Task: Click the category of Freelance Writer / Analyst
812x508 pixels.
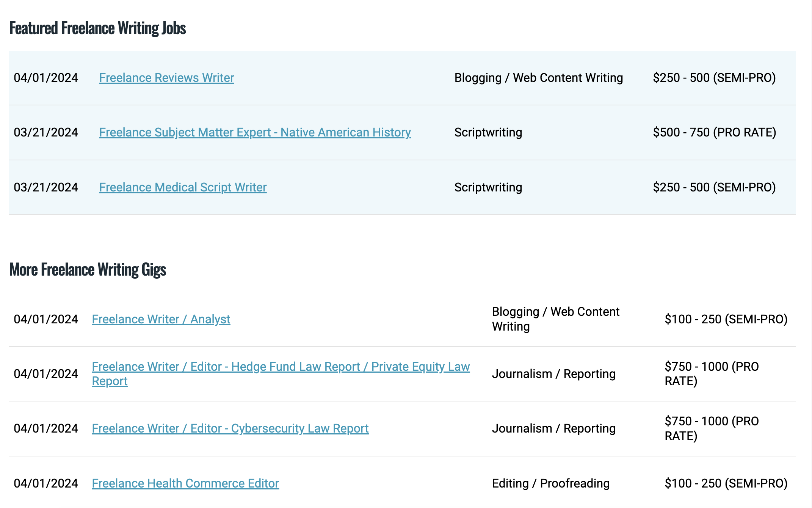Action: point(555,319)
